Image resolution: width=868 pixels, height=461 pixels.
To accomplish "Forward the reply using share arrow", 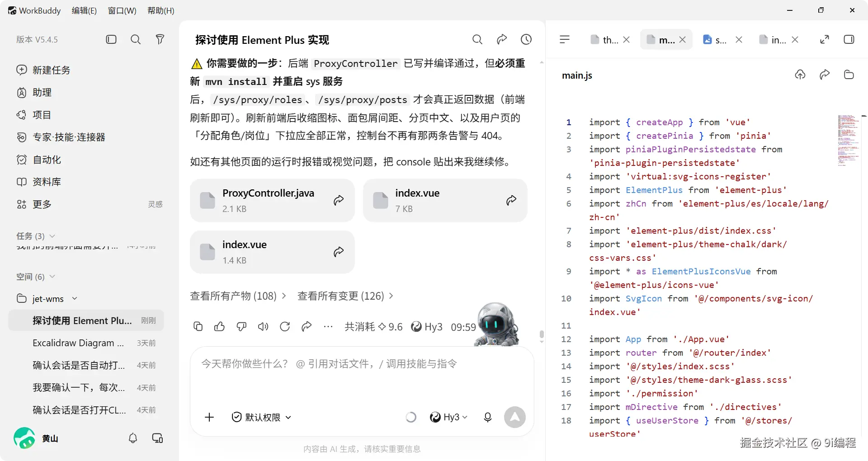I will pyautogui.click(x=307, y=326).
